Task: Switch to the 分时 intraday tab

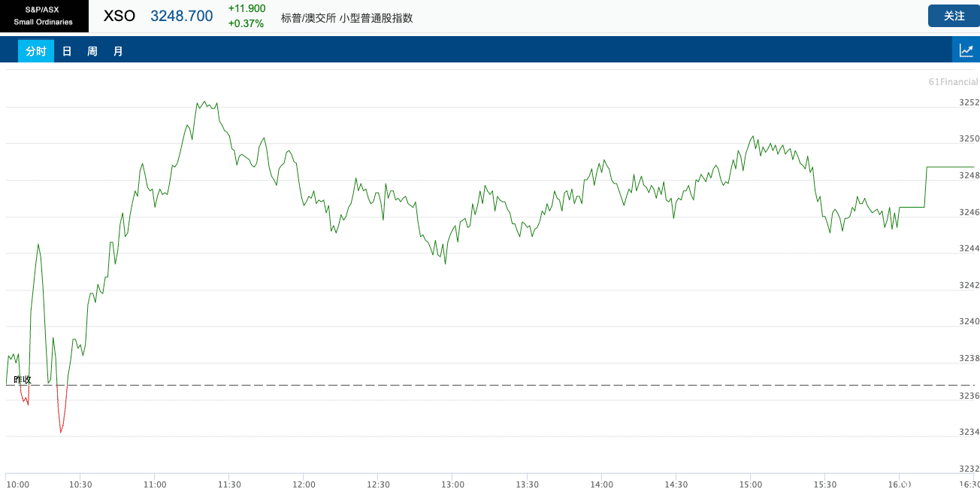Action: tap(36, 51)
